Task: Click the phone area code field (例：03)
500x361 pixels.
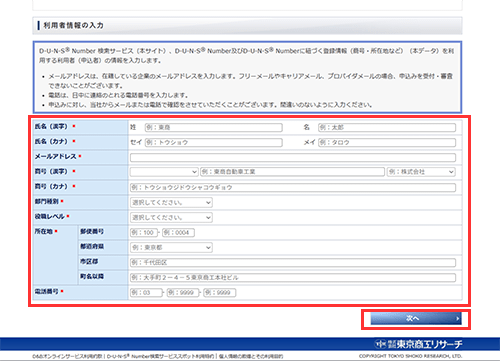Action: click(x=146, y=292)
